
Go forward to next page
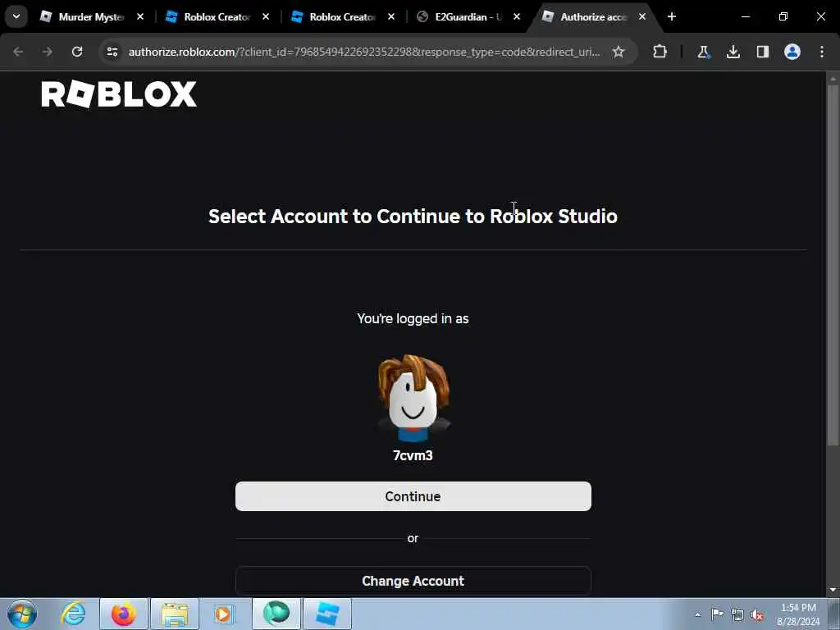[48, 52]
